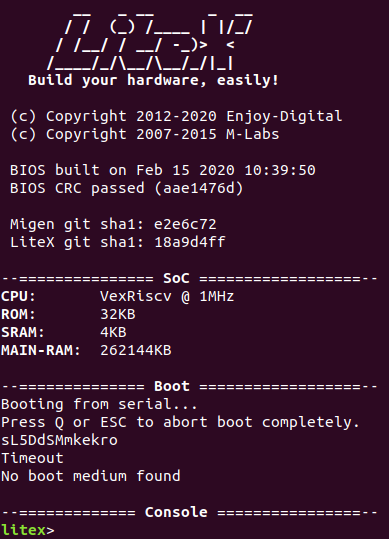Click the ROM 32KB entry

pyautogui.click(x=68, y=314)
